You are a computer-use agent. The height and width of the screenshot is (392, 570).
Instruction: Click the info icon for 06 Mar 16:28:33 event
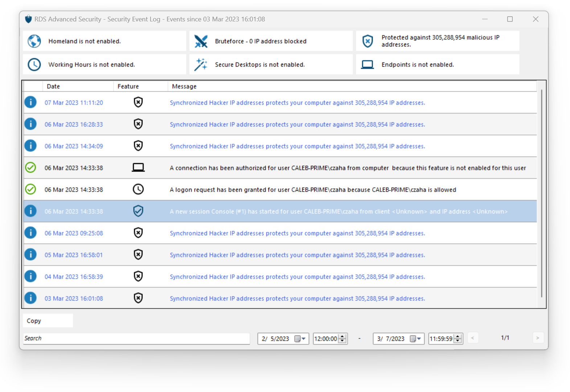[x=30, y=124]
